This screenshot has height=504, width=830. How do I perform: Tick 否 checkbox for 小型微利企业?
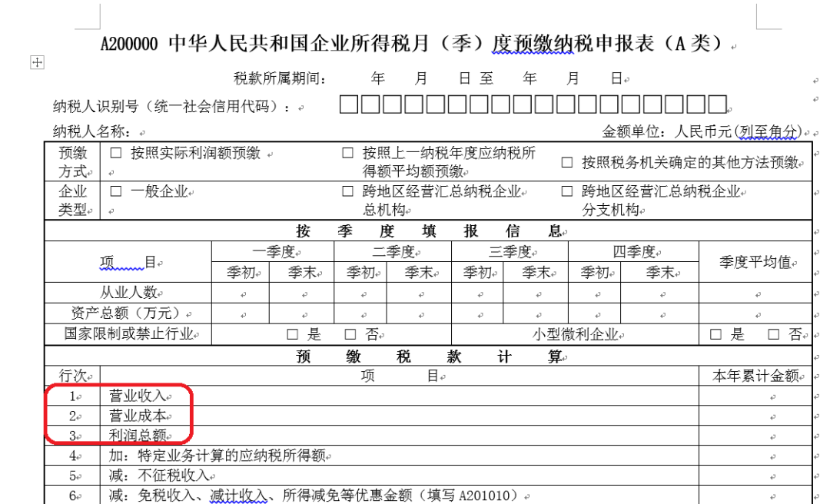773,334
